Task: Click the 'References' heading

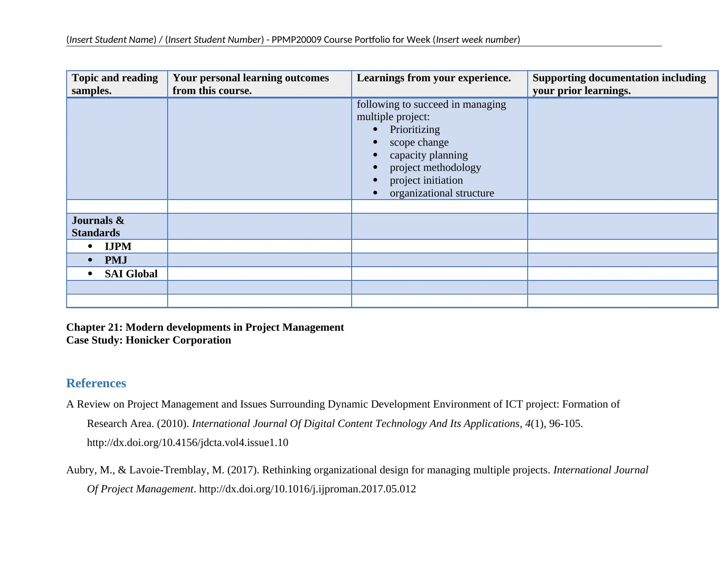Action: (96, 383)
